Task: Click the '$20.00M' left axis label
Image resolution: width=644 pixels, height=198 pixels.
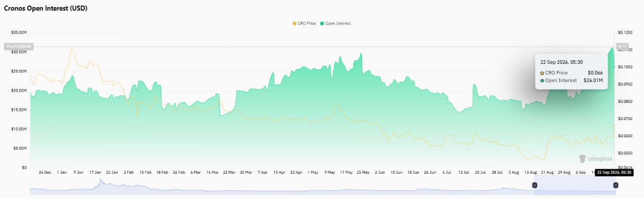Action: click(x=19, y=91)
